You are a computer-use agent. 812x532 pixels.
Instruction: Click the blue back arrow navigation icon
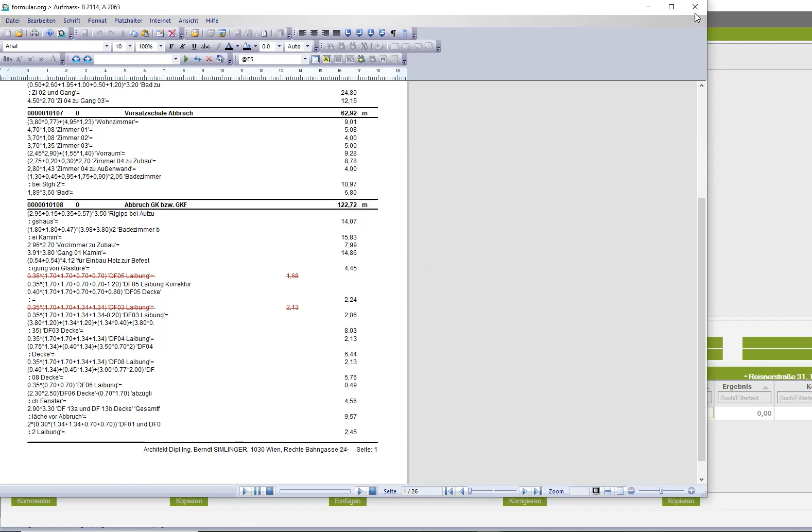(76, 59)
